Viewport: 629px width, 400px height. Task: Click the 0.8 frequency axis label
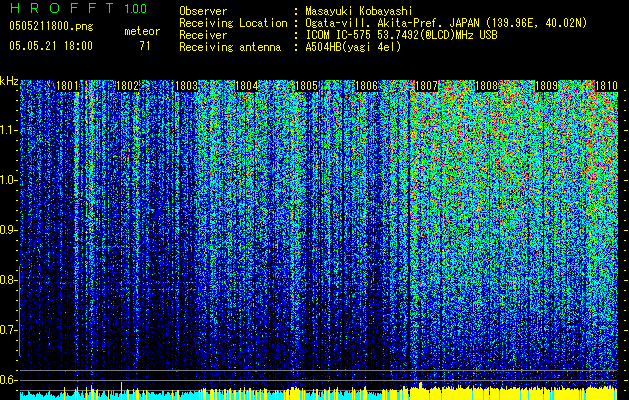pyautogui.click(x=6, y=280)
